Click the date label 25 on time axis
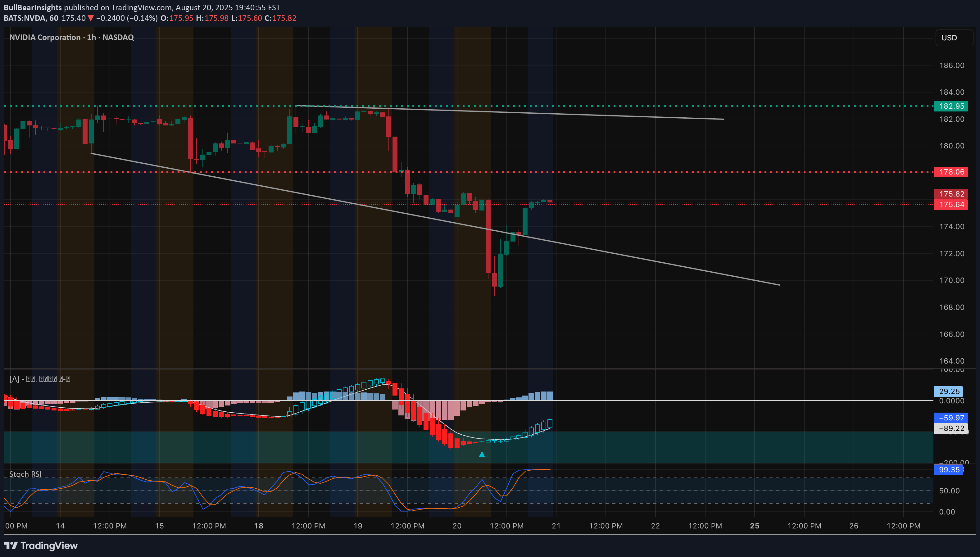 (755, 526)
